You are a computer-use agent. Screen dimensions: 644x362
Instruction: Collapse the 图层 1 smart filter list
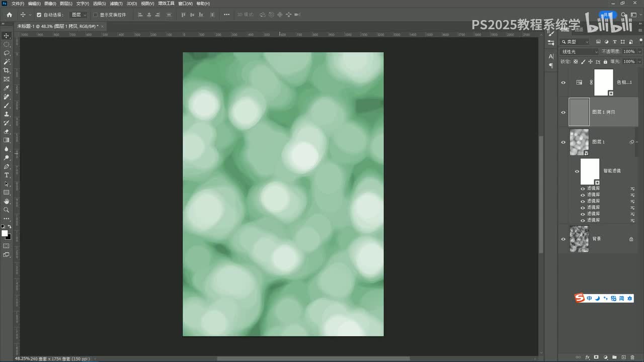pyautogui.click(x=636, y=142)
